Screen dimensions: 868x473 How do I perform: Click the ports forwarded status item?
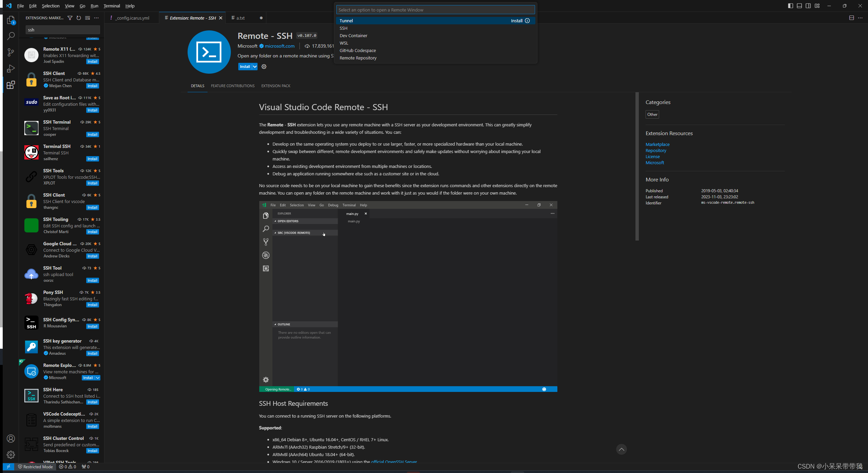pyautogui.click(x=86, y=467)
